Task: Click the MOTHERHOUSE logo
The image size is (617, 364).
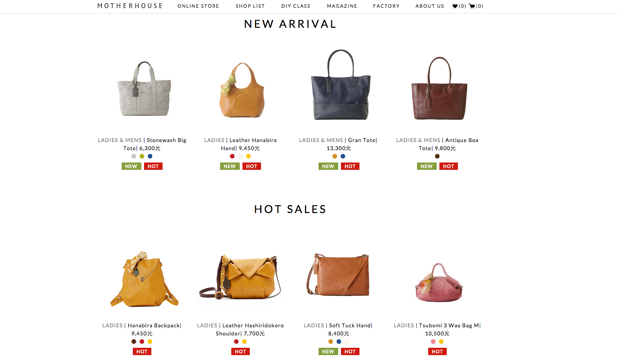Action: [x=130, y=6]
